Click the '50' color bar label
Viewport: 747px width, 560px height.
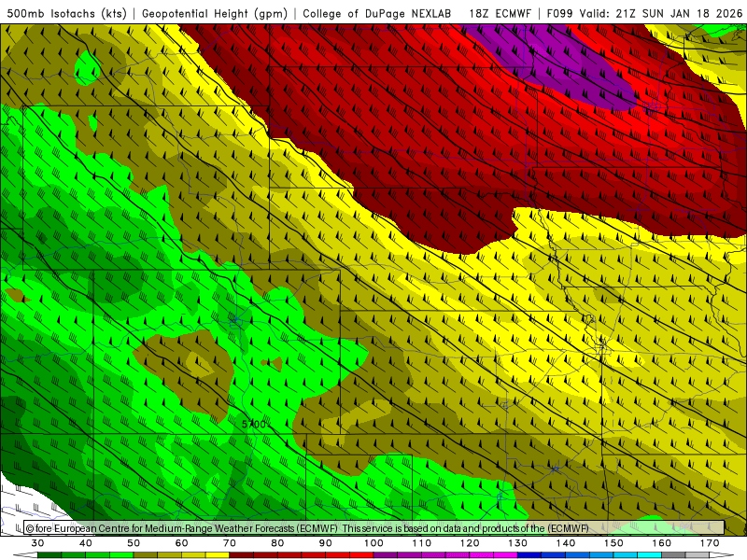point(134,543)
